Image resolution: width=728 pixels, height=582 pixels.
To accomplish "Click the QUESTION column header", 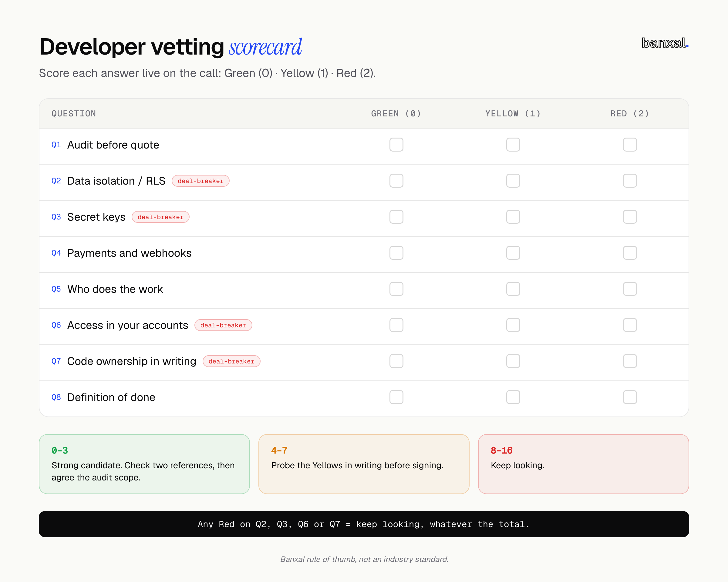I will [x=74, y=114].
